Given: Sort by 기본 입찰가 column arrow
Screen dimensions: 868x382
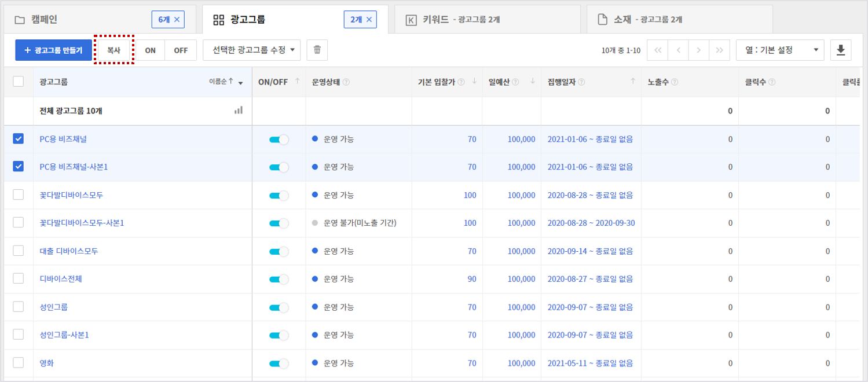Looking at the screenshot, I should click(474, 82).
